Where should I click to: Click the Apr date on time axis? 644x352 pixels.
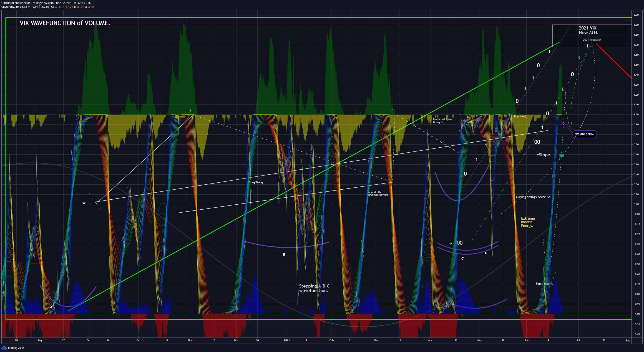point(430,340)
